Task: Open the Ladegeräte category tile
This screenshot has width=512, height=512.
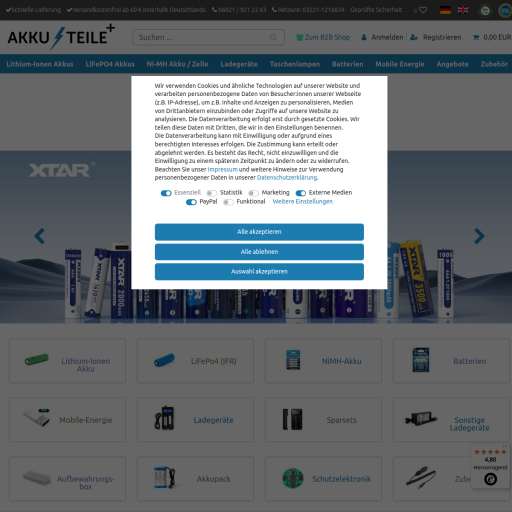Action: [195, 420]
